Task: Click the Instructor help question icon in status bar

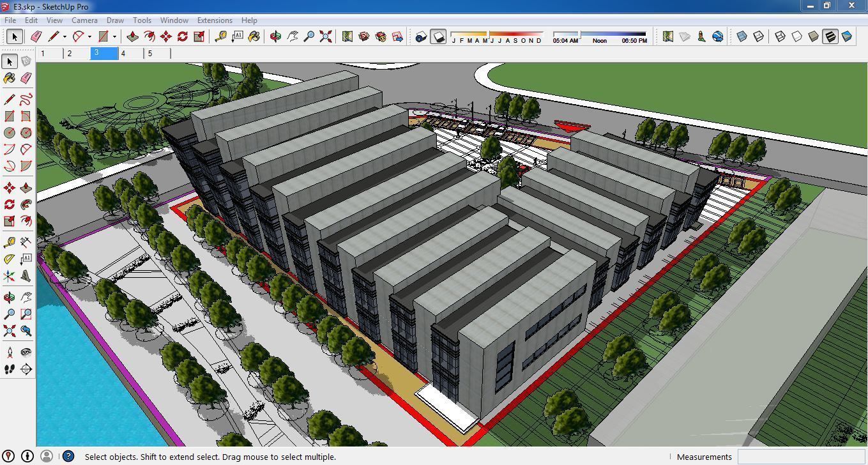Action: tap(68, 456)
